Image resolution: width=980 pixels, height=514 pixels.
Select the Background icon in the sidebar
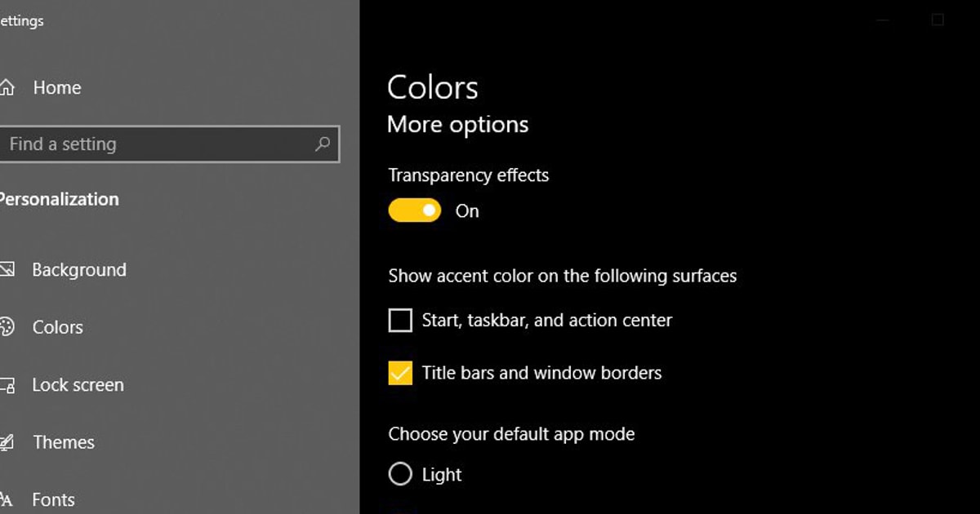9,269
